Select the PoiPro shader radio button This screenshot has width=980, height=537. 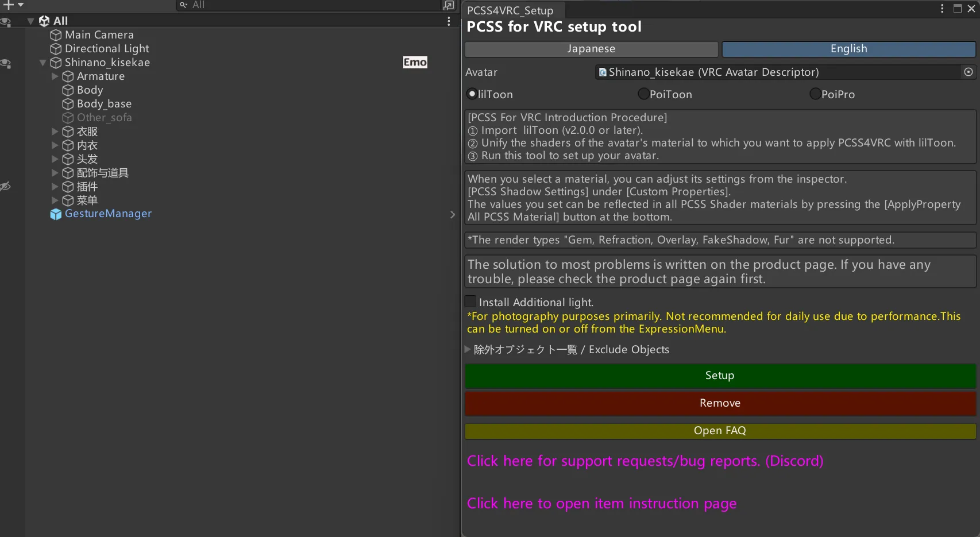(x=815, y=94)
